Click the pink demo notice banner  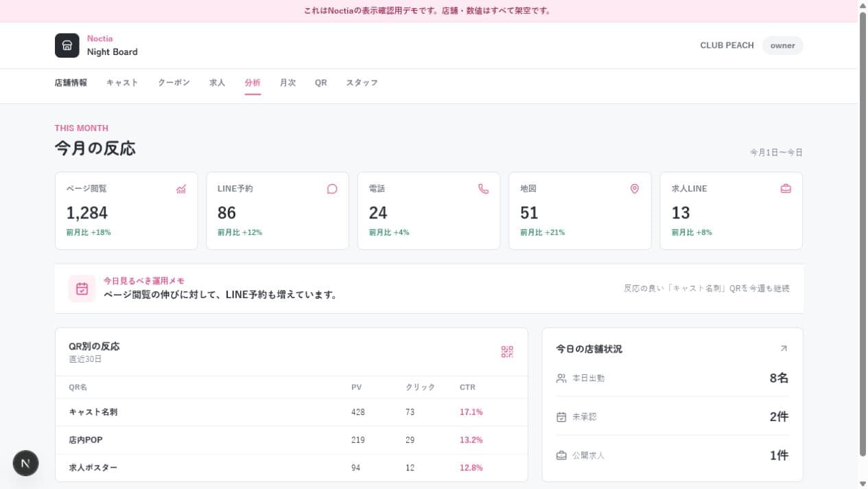coord(429,11)
